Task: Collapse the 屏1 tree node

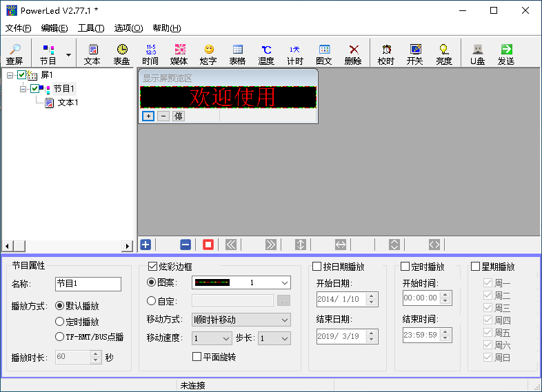Action: coord(10,75)
